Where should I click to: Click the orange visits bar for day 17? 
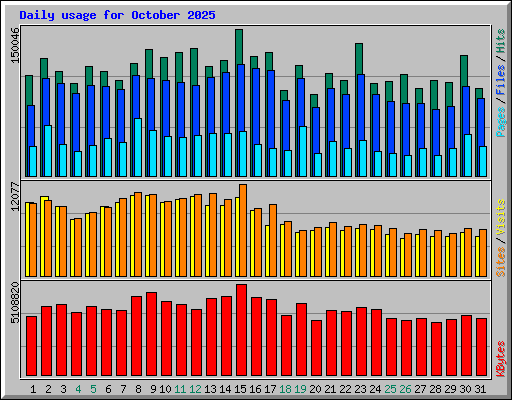273,240
